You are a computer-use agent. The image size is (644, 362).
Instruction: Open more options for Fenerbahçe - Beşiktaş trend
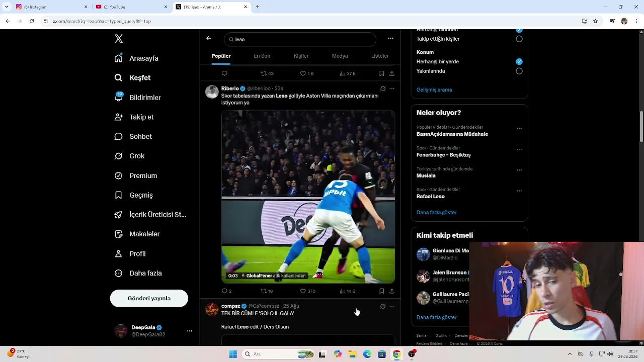[519, 149]
